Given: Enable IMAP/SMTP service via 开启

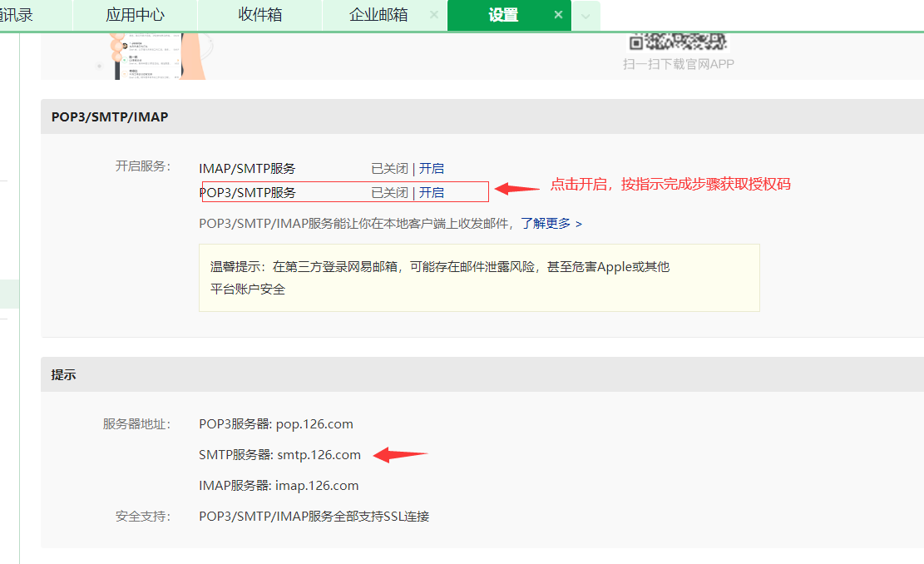Looking at the screenshot, I should pyautogui.click(x=432, y=169).
